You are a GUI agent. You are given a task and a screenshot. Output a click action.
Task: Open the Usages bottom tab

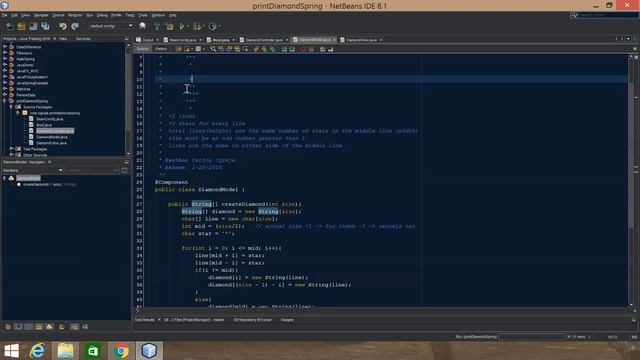pos(287,320)
